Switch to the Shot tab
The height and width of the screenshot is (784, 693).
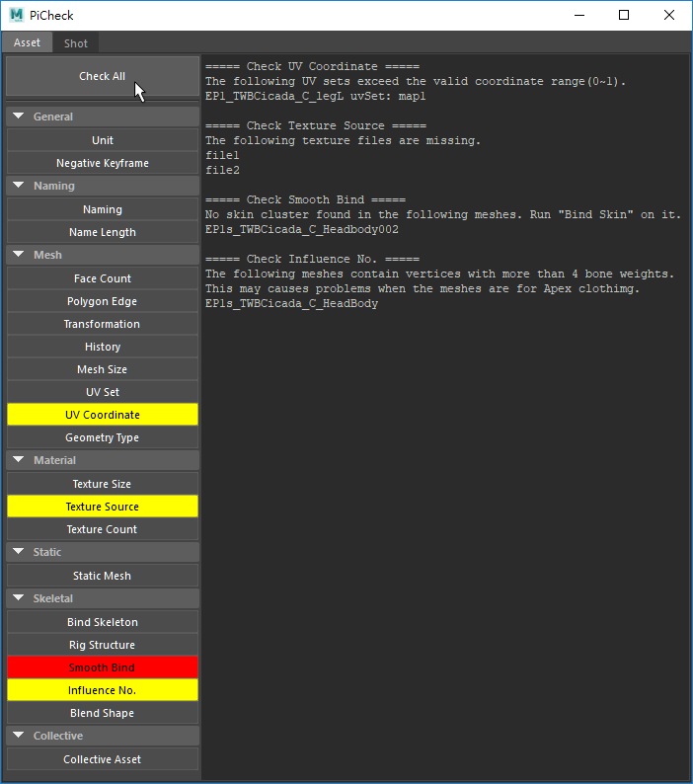tap(76, 43)
